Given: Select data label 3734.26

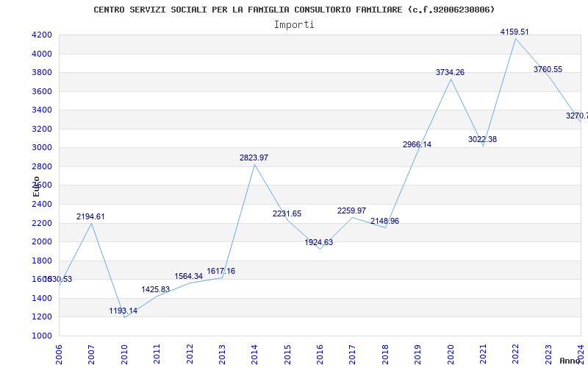Looking at the screenshot, I should point(450,72).
